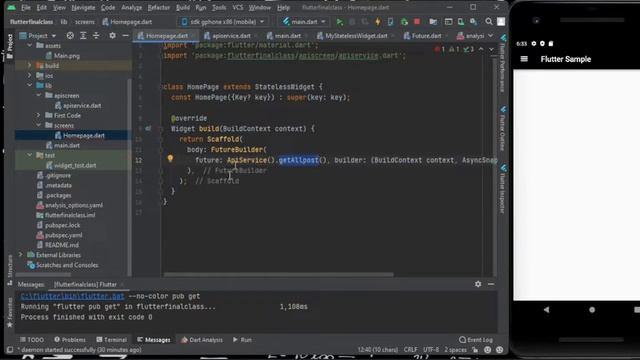Open device selector sdk gphone x86 dropdown
640x360 pixels.
[223, 22]
